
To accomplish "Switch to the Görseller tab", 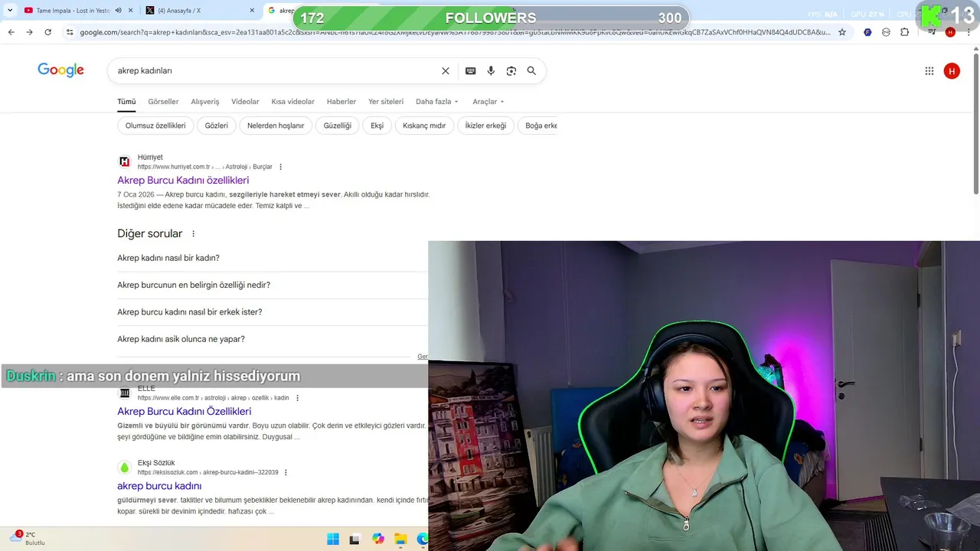I will (x=163, y=102).
